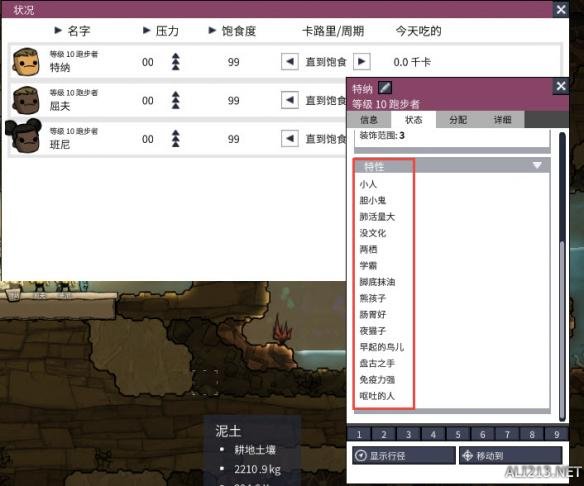Click the 移动到 button
Screen dimensions: 584x486
[510, 455]
